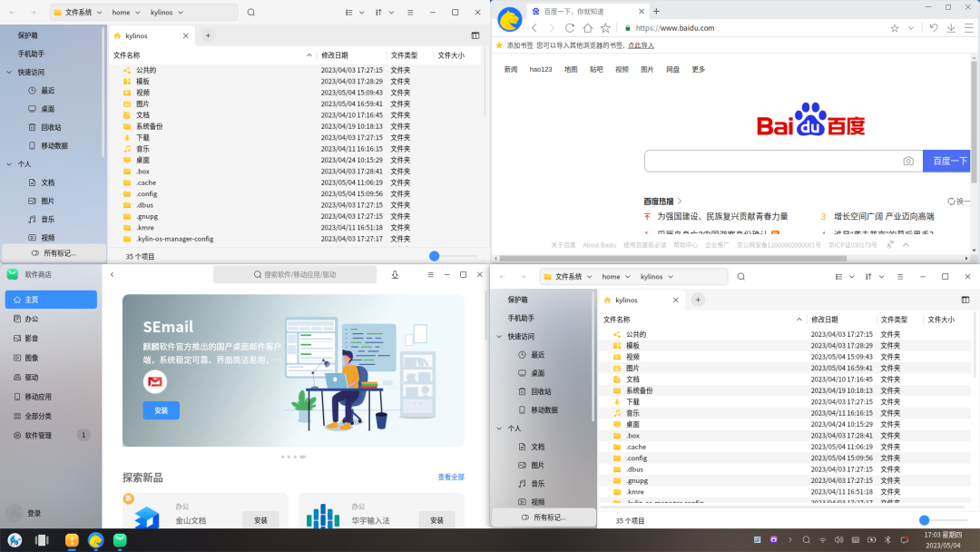Click 查看全部 link in 探索新品 section
The height and width of the screenshot is (552, 980).
tap(448, 476)
